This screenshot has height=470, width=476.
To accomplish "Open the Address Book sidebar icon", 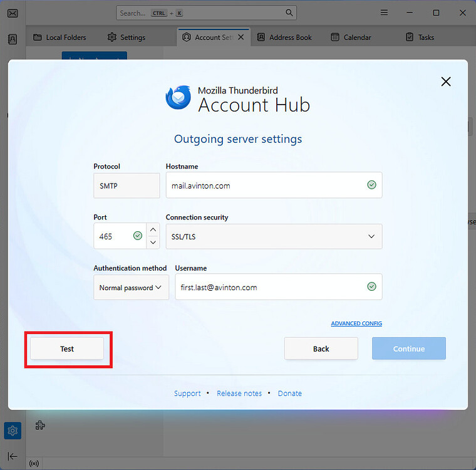I will (13, 39).
